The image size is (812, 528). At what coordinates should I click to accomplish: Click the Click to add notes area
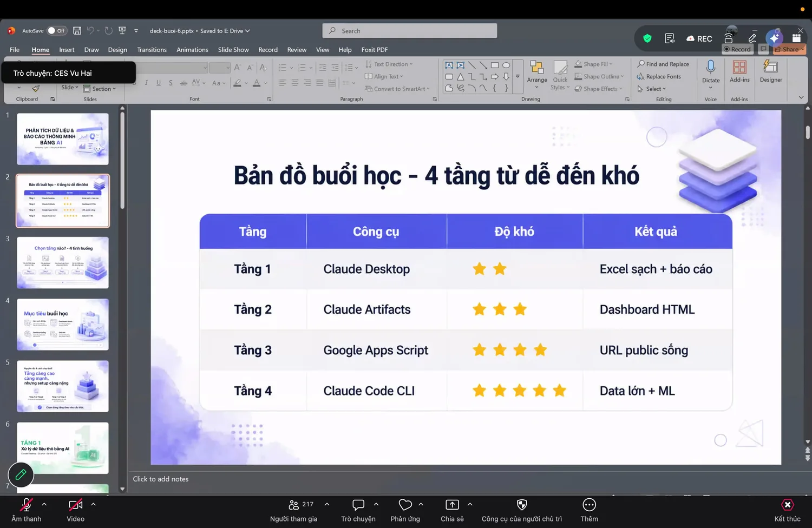(x=161, y=479)
